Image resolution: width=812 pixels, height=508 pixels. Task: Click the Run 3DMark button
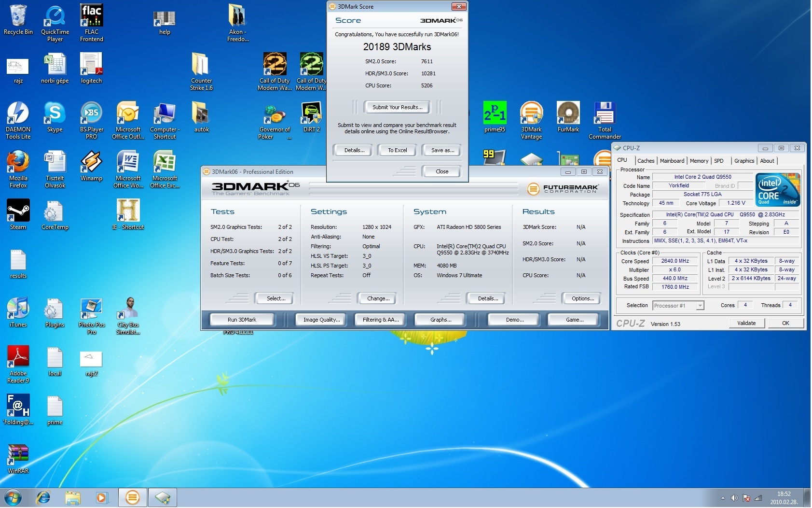pos(242,320)
